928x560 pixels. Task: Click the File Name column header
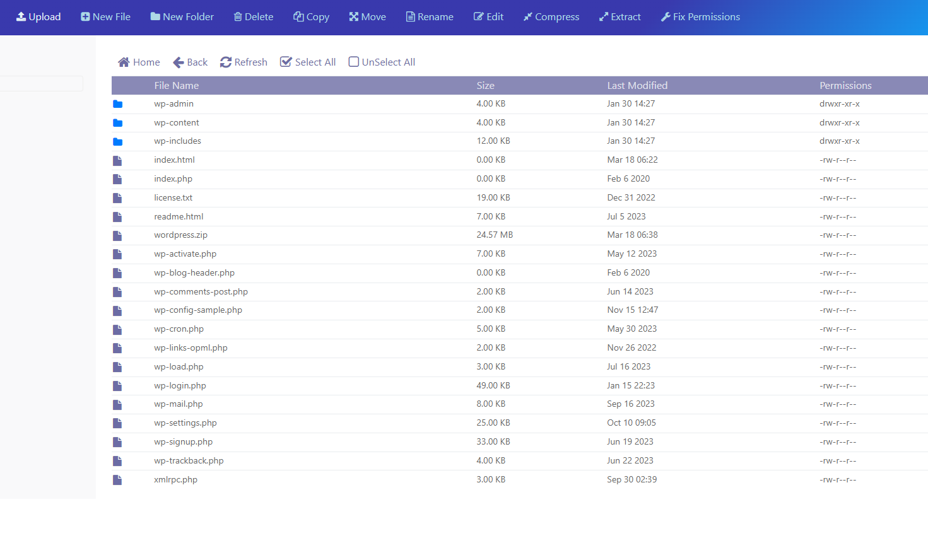coord(177,86)
